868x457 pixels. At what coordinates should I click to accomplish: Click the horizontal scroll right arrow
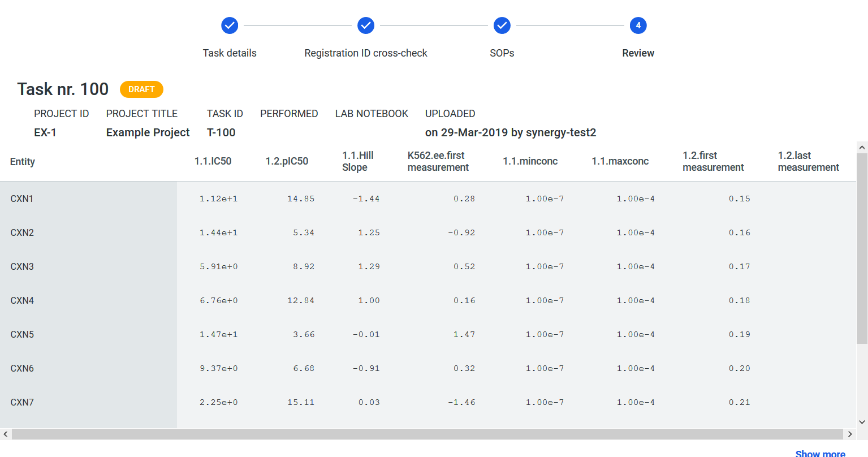click(850, 434)
